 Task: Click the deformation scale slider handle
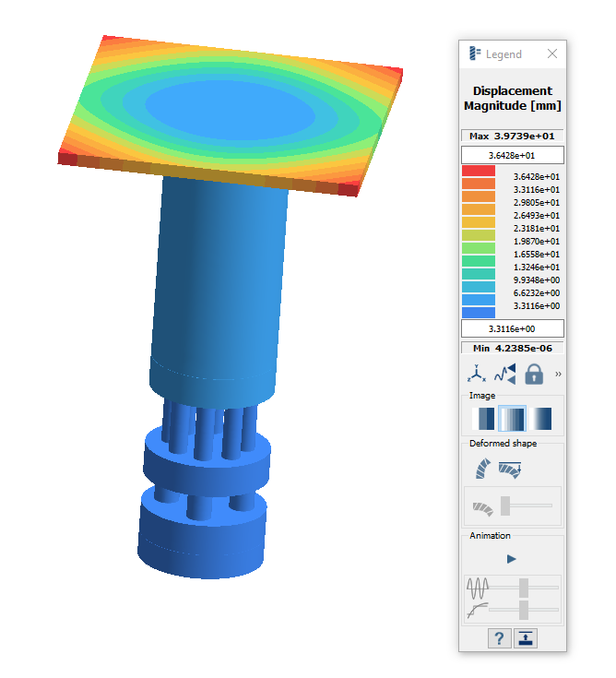[505, 506]
